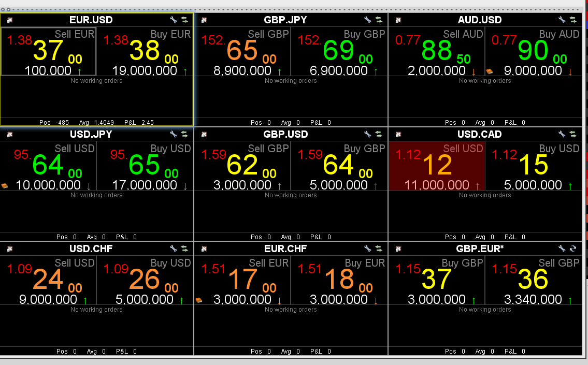Revert the inverted GBP.EUR* pair icon
The height and width of the screenshot is (365, 588).
coord(573,248)
